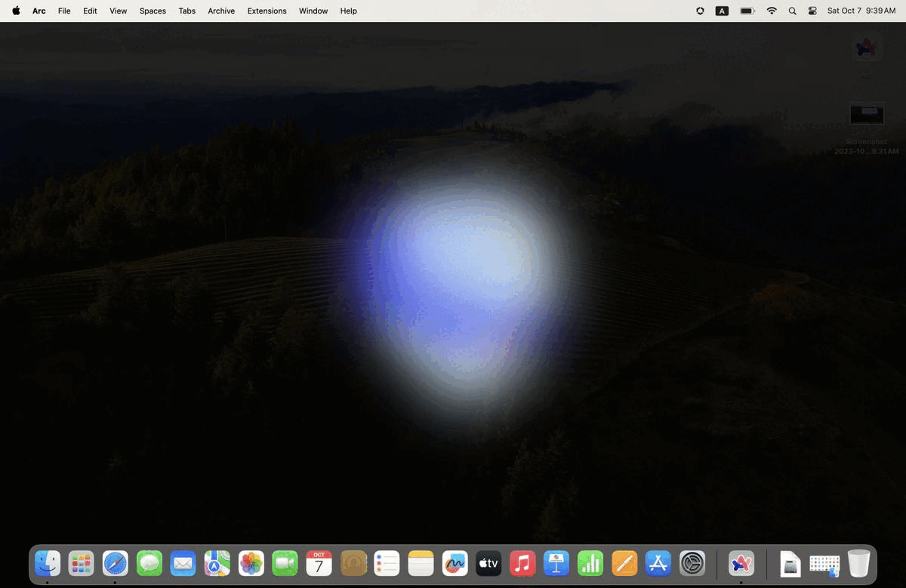906x588 pixels.
Task: Click the date and time clock
Action: (861, 11)
